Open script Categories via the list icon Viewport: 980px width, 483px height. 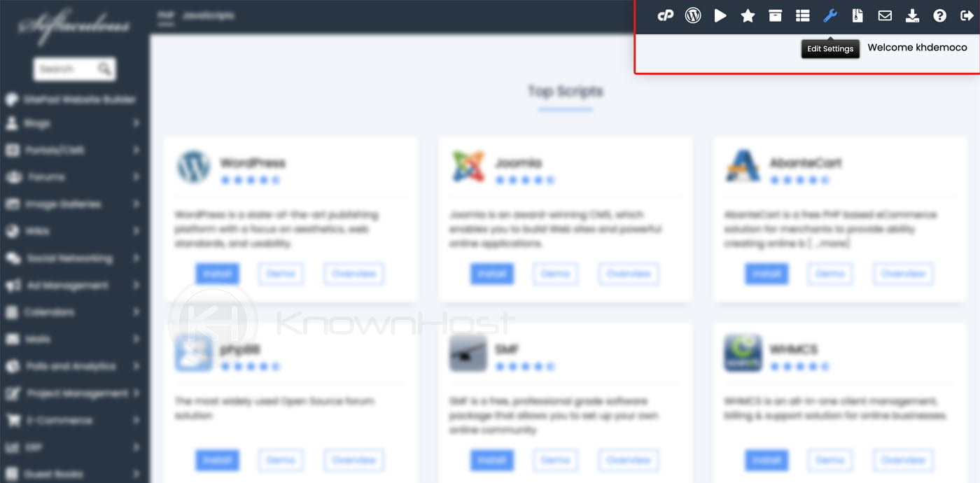tap(802, 15)
